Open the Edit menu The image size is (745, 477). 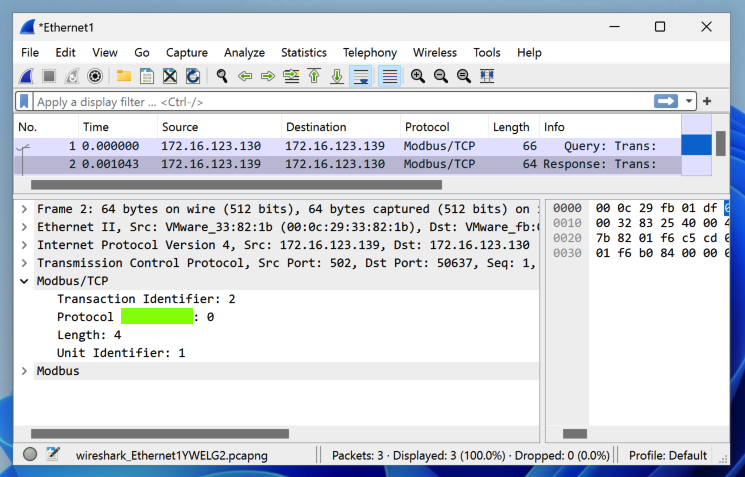(65, 53)
